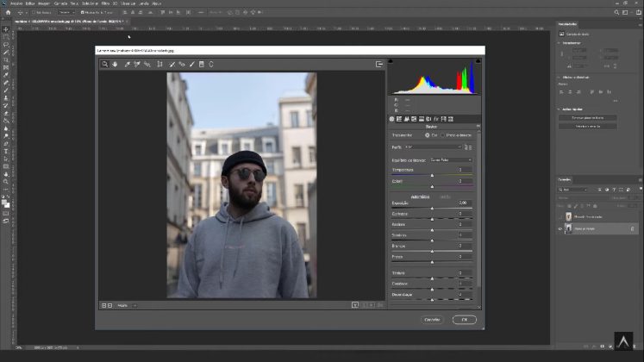Open the Imagem menu
The height and width of the screenshot is (362, 644).
(44, 3)
